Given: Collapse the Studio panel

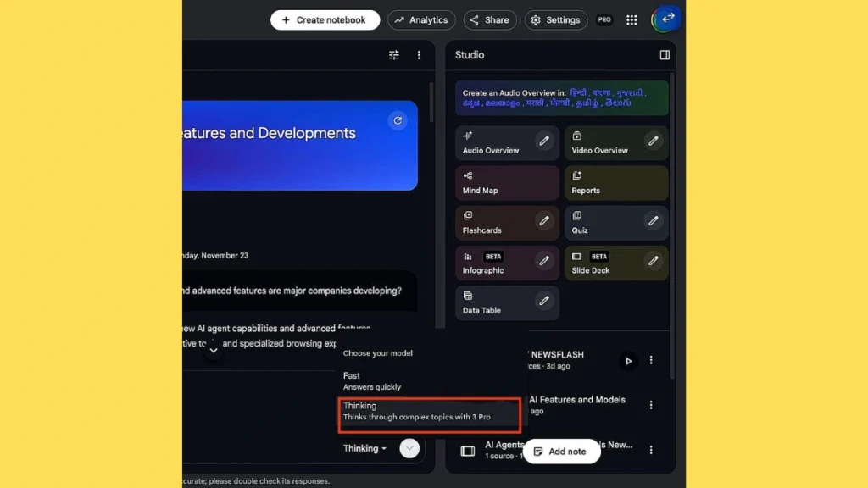Looking at the screenshot, I should point(665,55).
